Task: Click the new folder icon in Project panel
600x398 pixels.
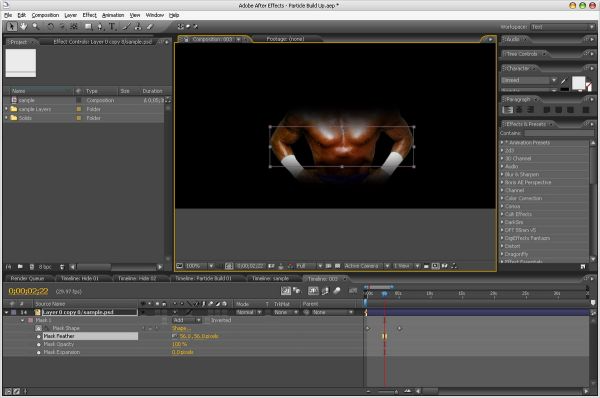Action: click(20, 266)
